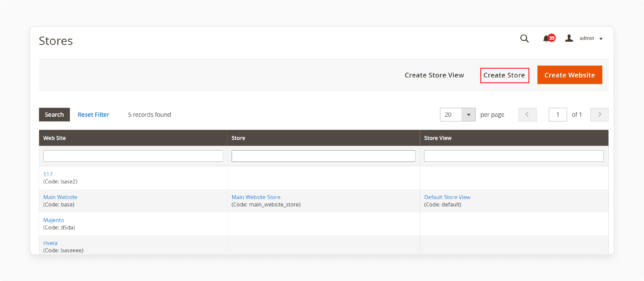Viewport: 644px width, 281px height.
Task: Click the admin user avatar icon
Action: pos(569,38)
